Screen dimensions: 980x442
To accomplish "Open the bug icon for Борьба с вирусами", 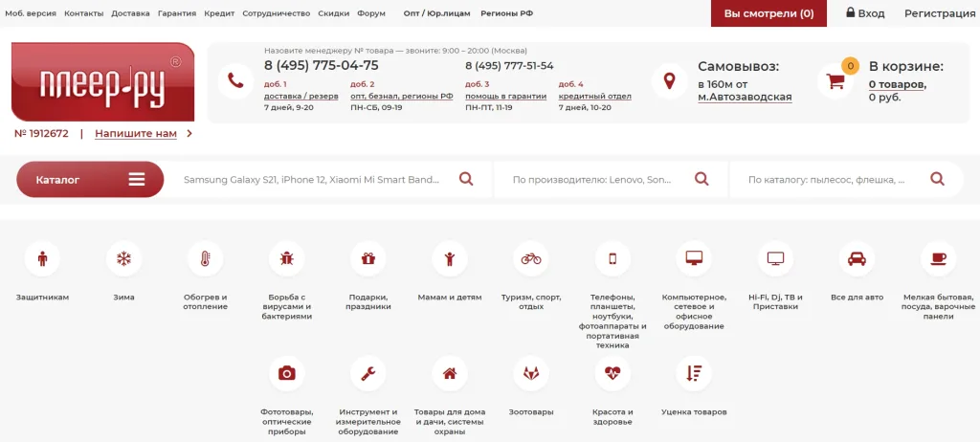I will [287, 258].
